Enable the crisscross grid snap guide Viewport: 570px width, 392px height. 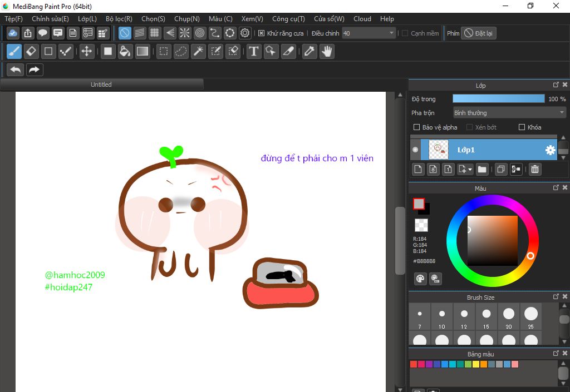click(x=155, y=33)
